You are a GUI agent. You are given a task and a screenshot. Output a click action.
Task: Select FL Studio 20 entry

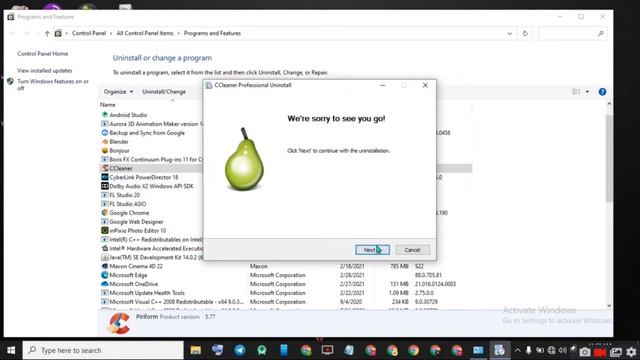pos(124,195)
